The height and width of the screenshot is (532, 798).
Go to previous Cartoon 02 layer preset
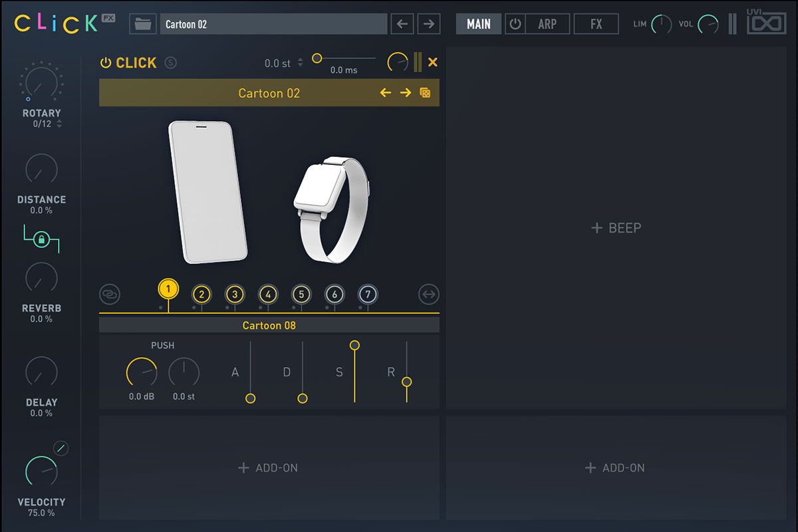click(x=385, y=93)
